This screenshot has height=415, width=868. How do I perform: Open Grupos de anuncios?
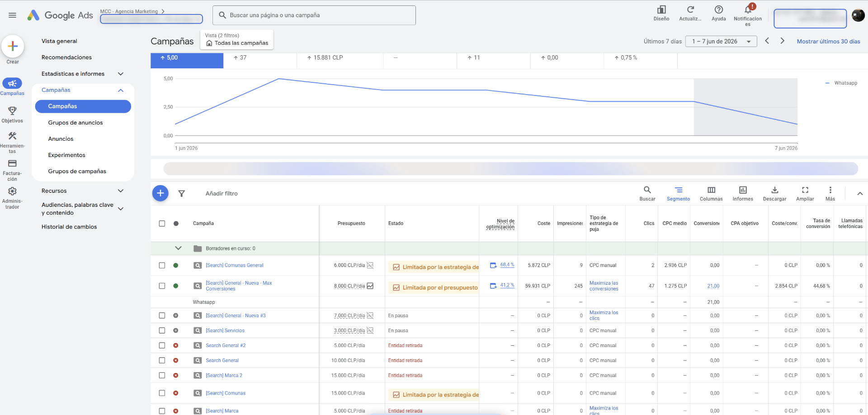pos(75,123)
